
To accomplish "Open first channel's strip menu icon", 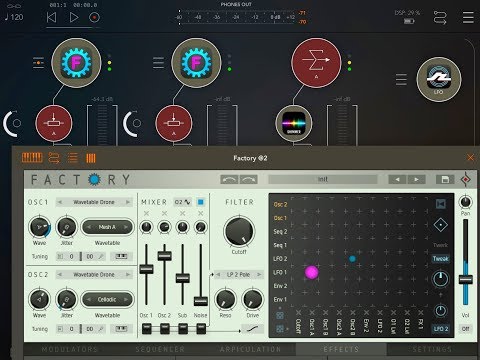I will pyautogui.click(x=38, y=63).
